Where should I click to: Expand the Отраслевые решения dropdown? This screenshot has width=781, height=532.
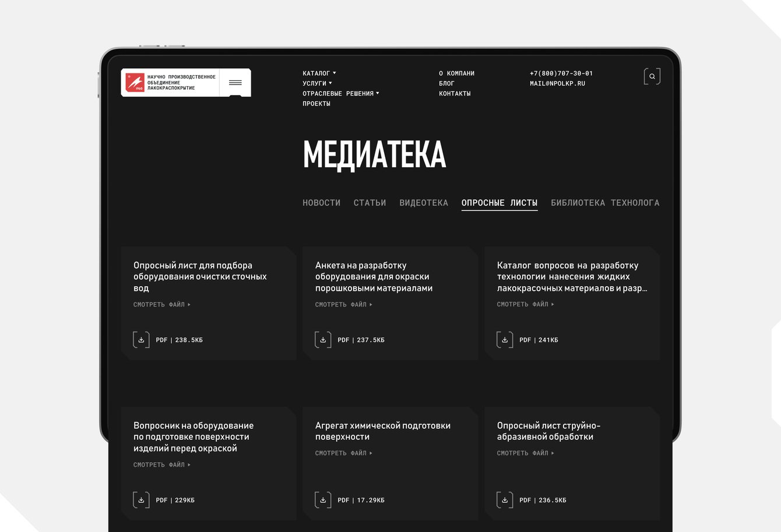pyautogui.click(x=341, y=93)
